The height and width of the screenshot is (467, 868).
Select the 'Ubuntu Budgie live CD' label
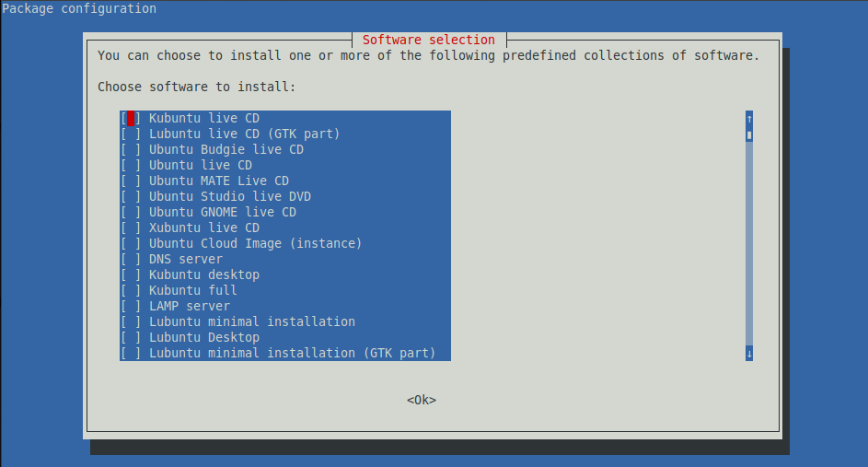point(226,149)
